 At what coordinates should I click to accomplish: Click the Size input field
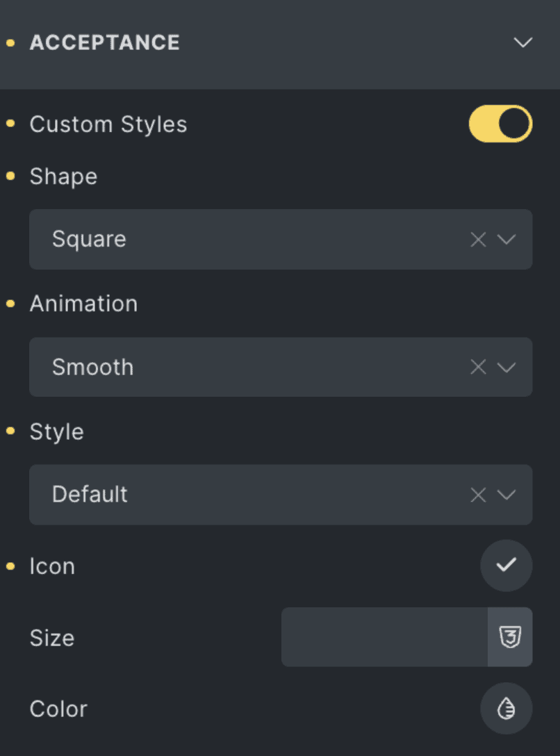384,637
